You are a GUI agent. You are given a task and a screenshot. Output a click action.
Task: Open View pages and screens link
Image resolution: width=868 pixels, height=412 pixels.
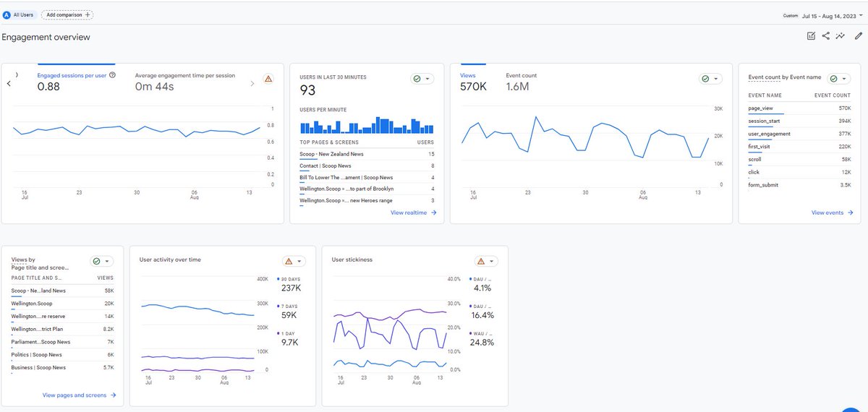click(79, 395)
